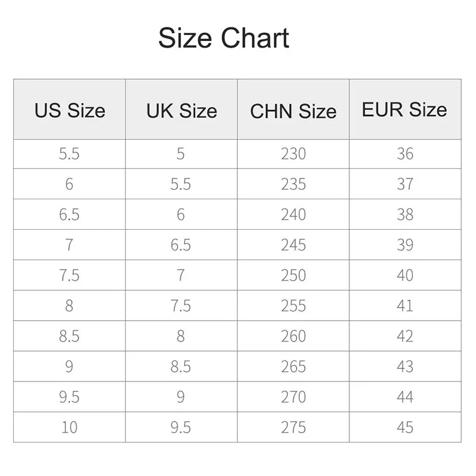This screenshot has width=476, height=476.
Task: Click the CHN size 255 cell
Action: 293,306
